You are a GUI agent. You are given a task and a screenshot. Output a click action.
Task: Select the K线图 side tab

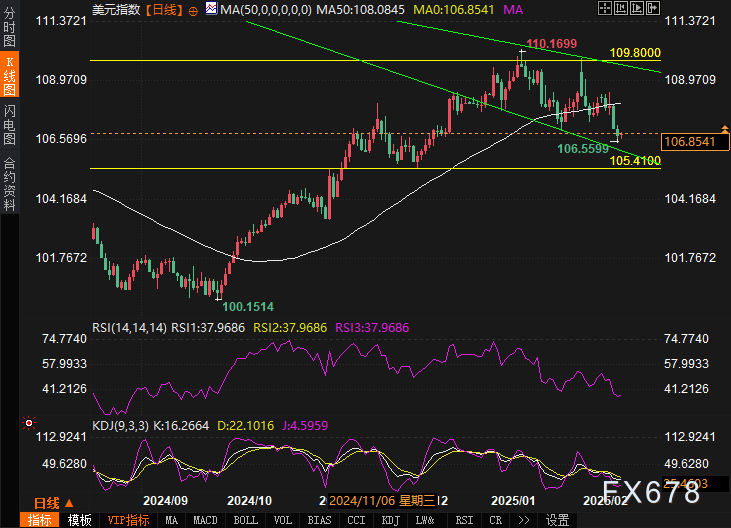point(9,75)
